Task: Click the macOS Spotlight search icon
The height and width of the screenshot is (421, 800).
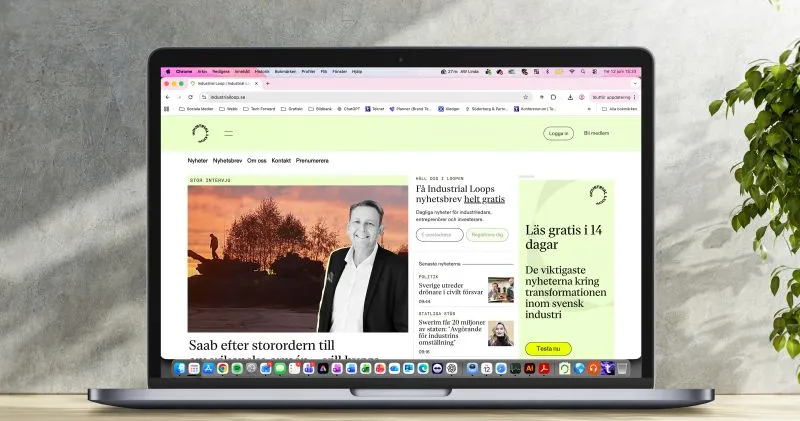Action: coord(583,72)
